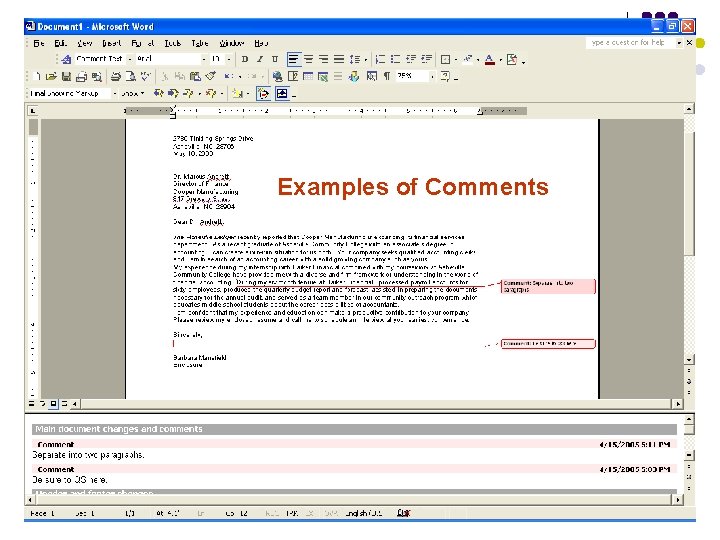Click the Decrease Indent icon
This screenshot has width=720, height=540.
click(411, 59)
